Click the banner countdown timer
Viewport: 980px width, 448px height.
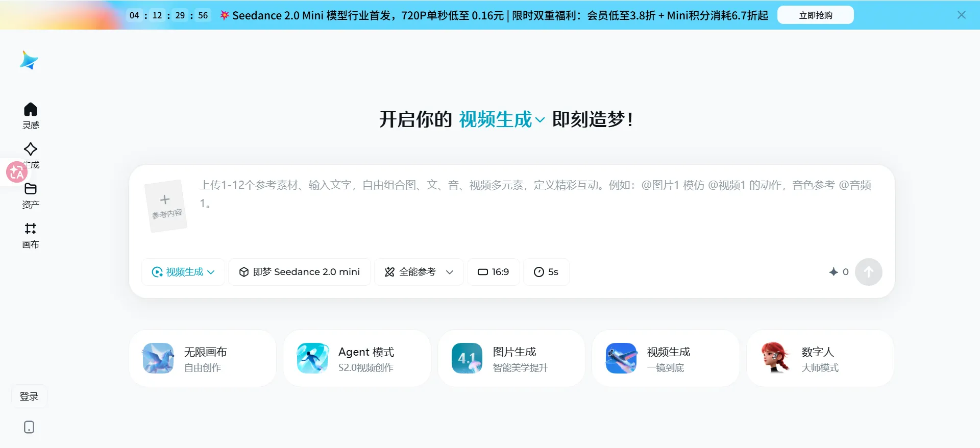pyautogui.click(x=168, y=15)
